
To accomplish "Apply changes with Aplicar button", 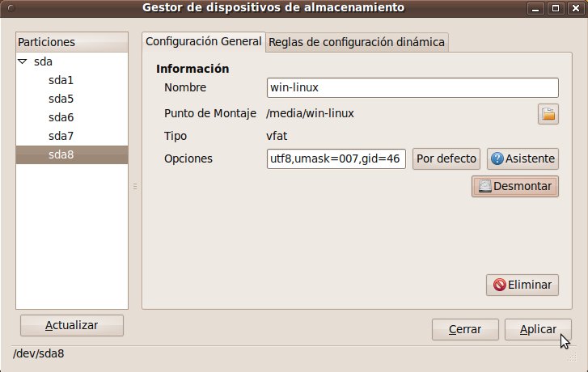I will tap(538, 330).
